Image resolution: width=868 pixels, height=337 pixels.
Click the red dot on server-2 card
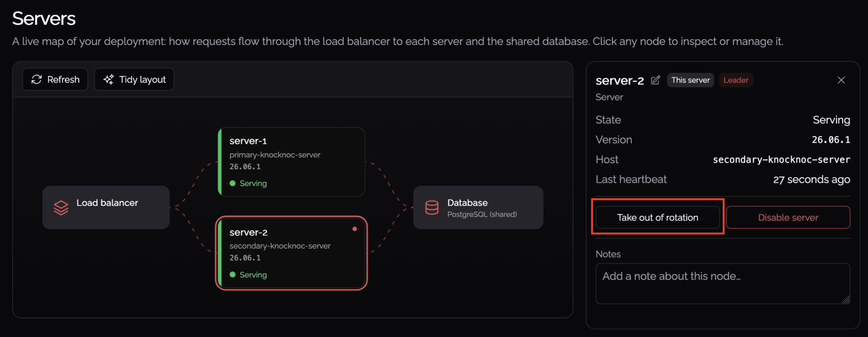tap(354, 229)
